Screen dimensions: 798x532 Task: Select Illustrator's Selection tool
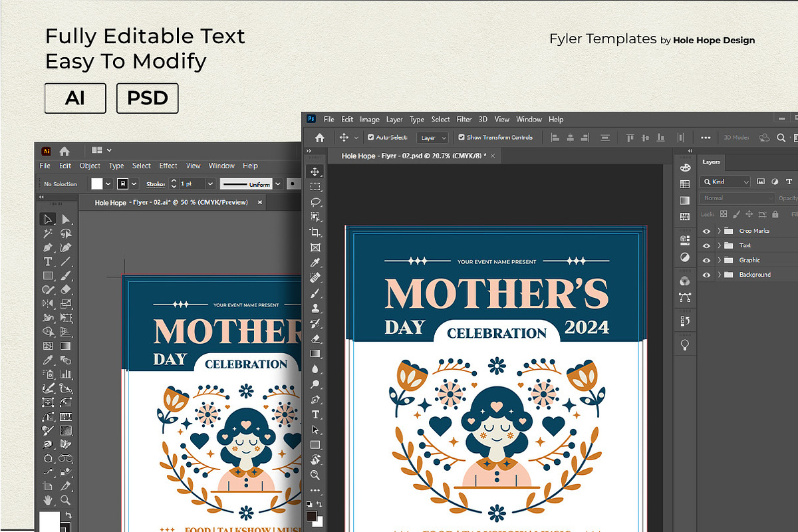click(48, 219)
